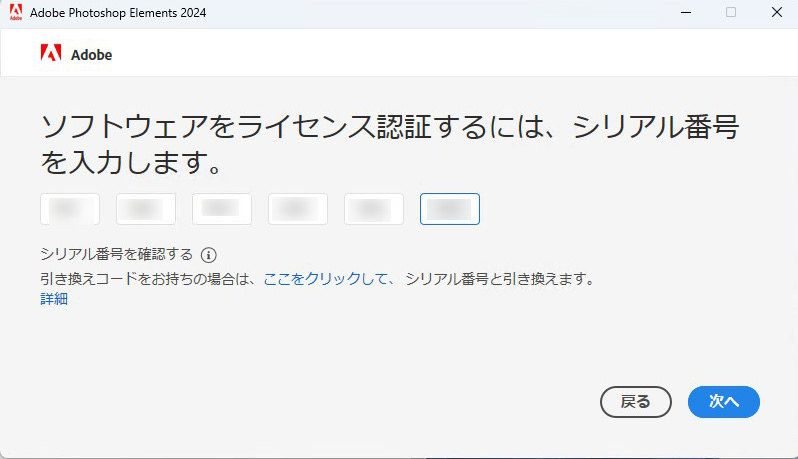The width and height of the screenshot is (798, 459).
Task: Click the red Adobe logo in header
Action: 51,53
